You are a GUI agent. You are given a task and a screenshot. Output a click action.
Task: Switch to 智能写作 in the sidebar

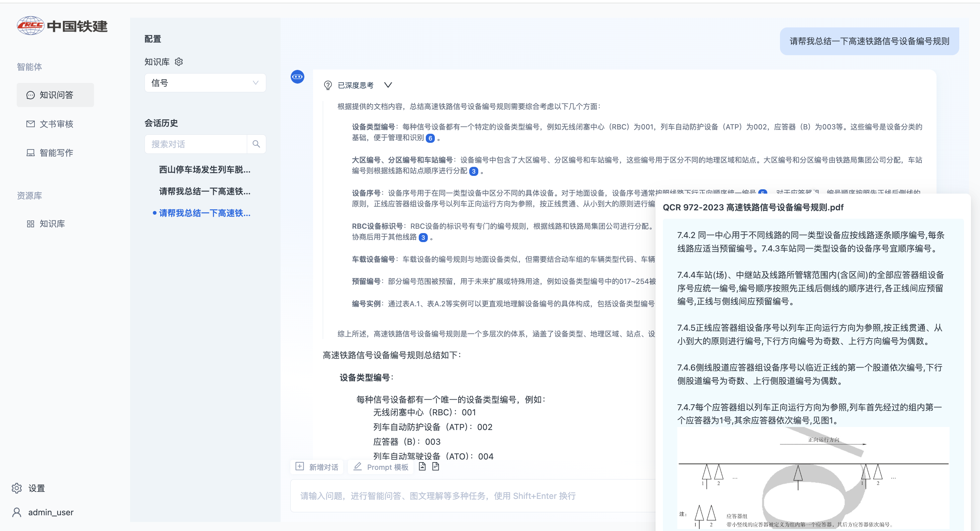[x=56, y=153]
